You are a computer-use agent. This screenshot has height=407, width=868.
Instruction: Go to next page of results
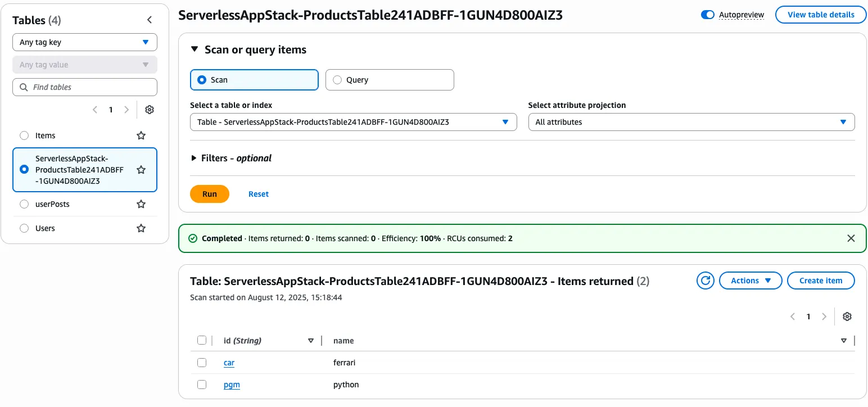pos(824,316)
